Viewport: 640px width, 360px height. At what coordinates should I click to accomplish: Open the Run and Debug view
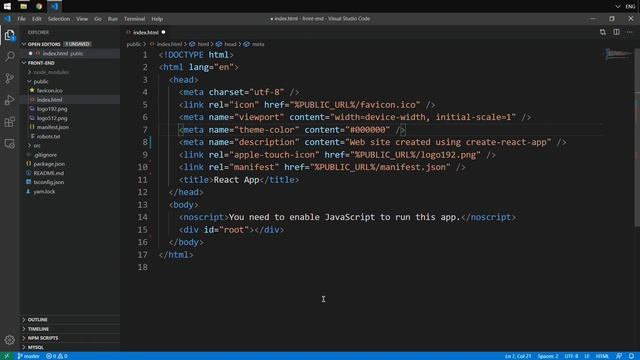(9, 100)
